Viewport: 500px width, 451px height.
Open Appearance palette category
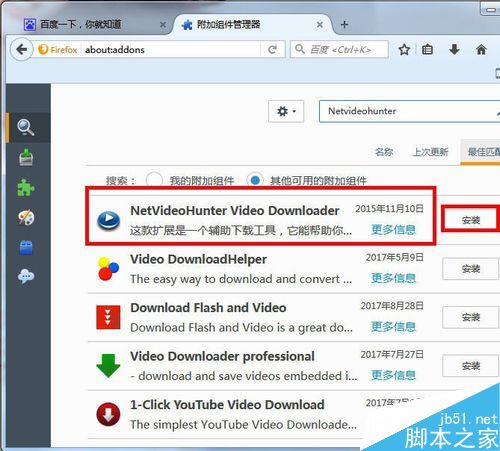(26, 217)
